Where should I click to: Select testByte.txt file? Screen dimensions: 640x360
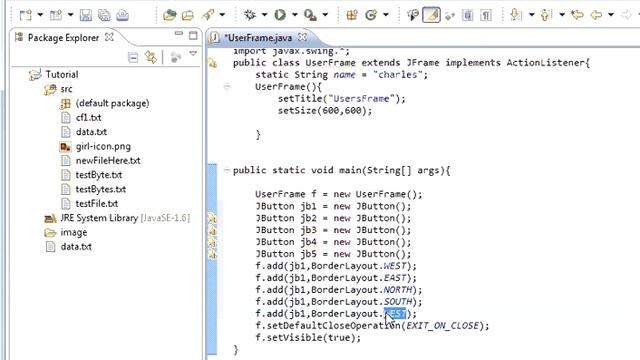click(98, 175)
